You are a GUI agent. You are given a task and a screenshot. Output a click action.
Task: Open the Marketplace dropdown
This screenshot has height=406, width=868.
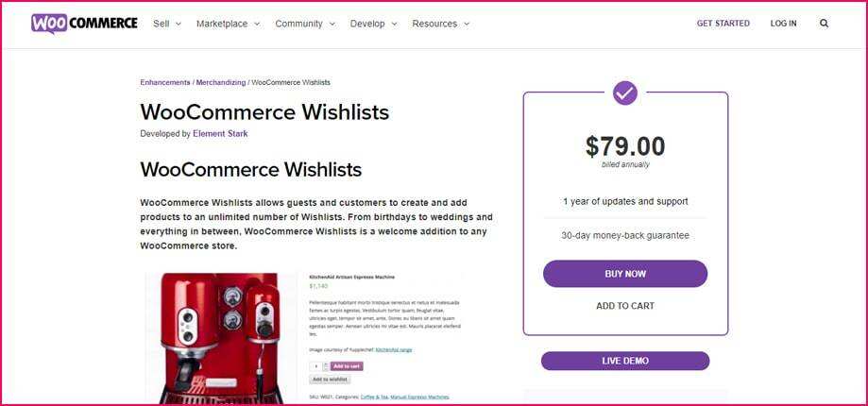(x=228, y=24)
